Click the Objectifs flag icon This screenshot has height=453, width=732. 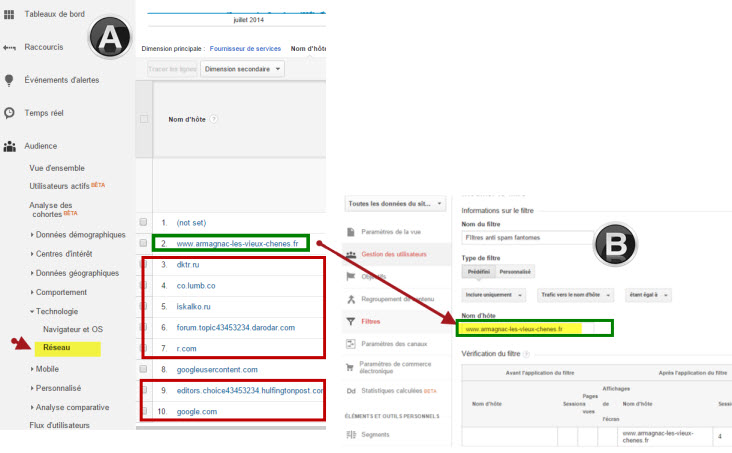tap(351, 276)
